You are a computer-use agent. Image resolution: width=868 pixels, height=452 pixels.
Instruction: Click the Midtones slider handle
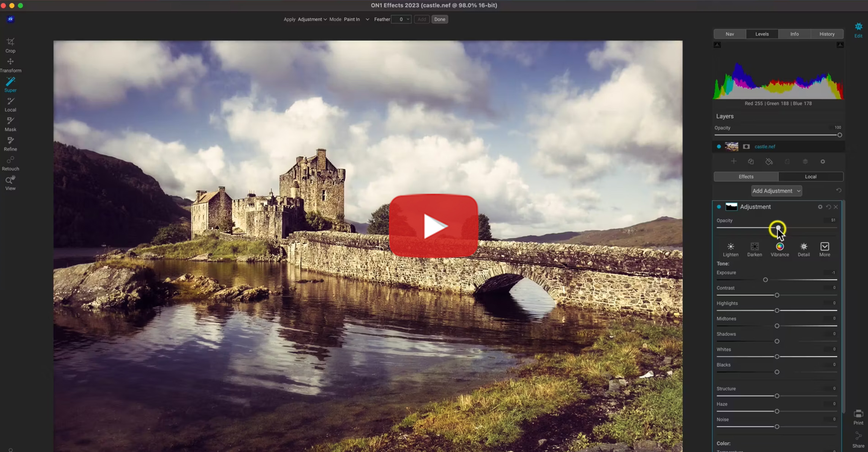tap(777, 326)
